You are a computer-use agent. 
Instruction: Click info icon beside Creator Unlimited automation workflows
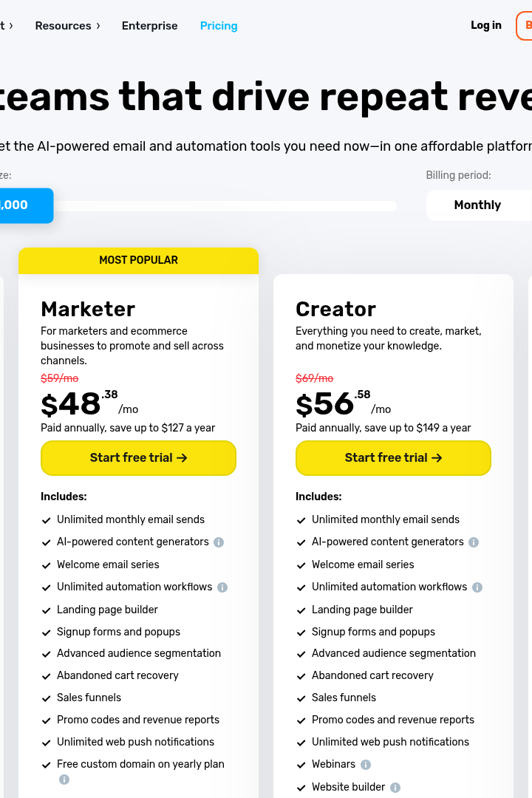477,587
